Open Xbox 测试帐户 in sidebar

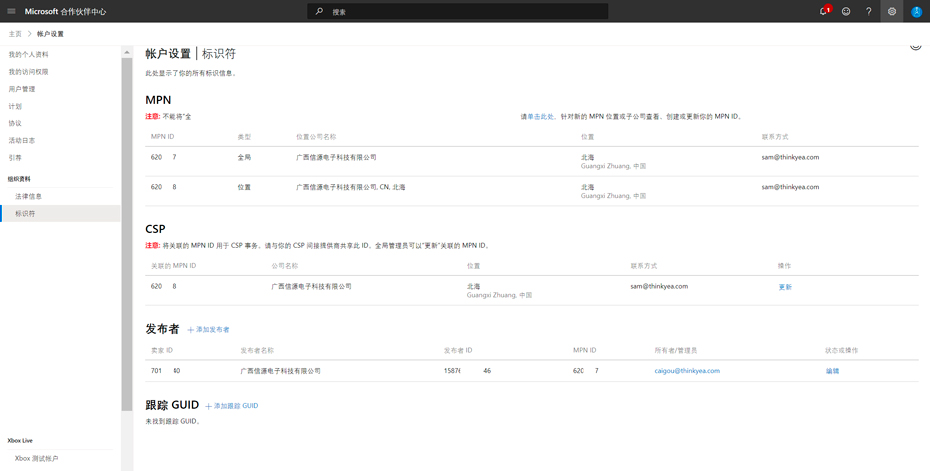37,459
